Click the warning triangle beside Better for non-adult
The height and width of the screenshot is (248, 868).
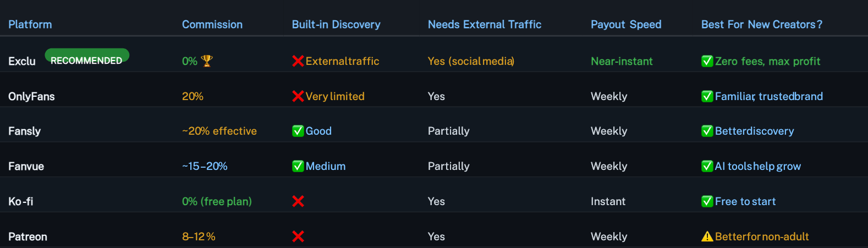click(707, 236)
